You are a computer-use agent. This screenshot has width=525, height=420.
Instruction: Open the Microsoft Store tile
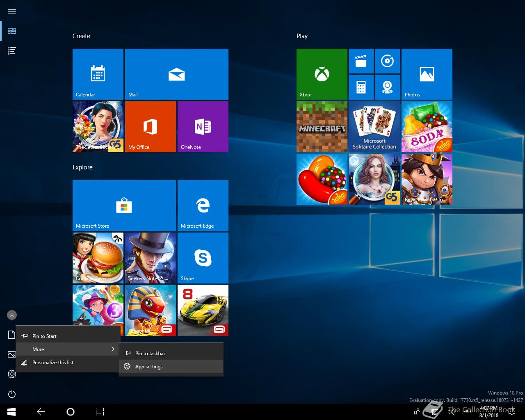[x=124, y=205]
